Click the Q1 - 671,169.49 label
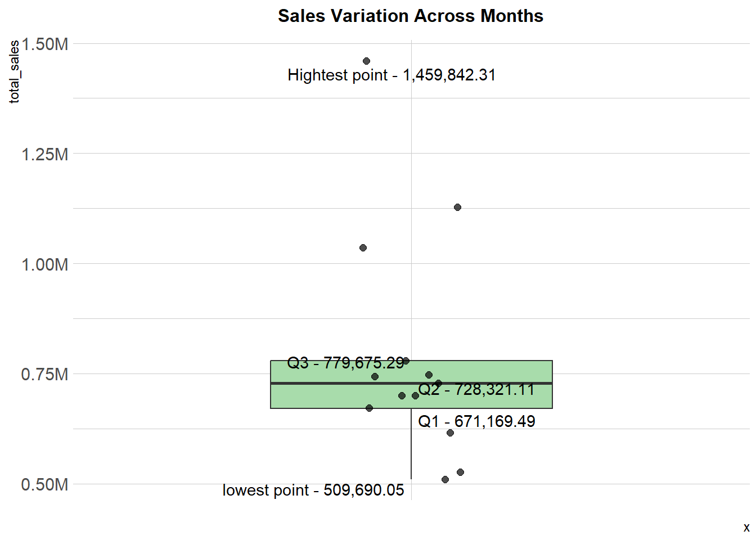The image size is (756, 540). point(476,421)
